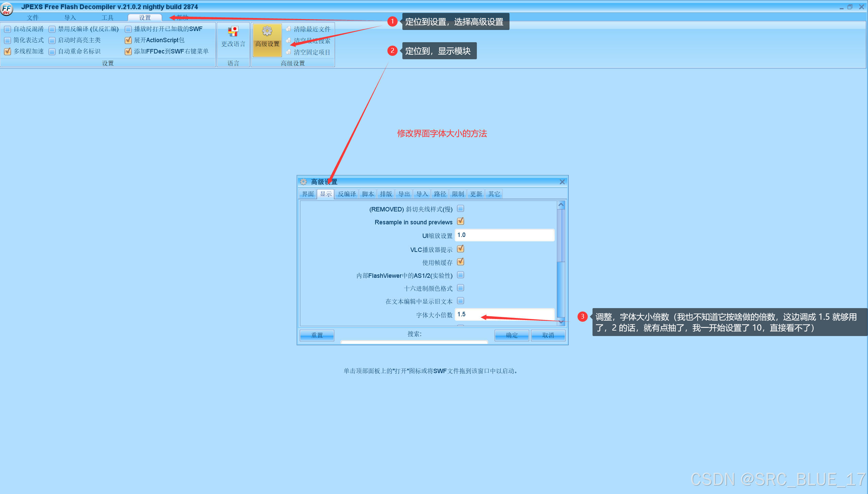Switch to the 限制 tab
This screenshot has height=494, width=868.
point(458,194)
